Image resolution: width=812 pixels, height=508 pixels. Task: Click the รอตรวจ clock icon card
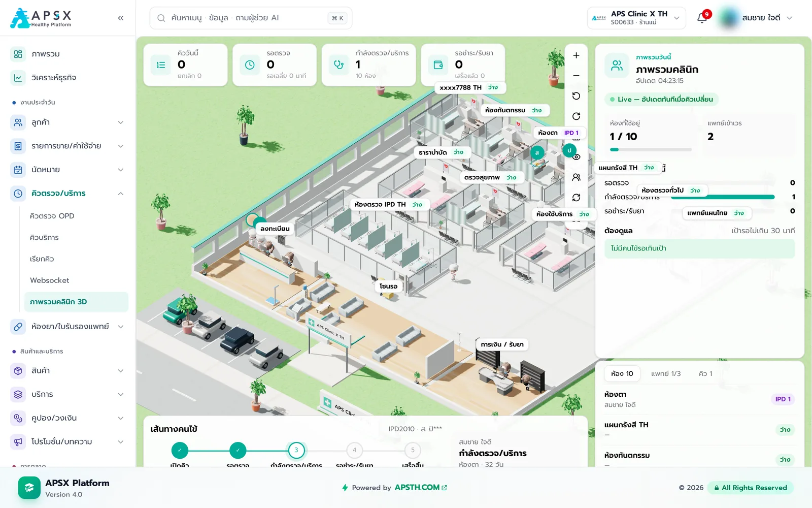click(250, 65)
